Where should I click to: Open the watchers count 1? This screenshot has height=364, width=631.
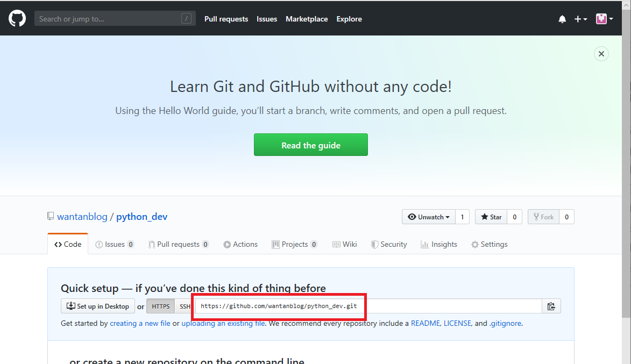click(462, 217)
